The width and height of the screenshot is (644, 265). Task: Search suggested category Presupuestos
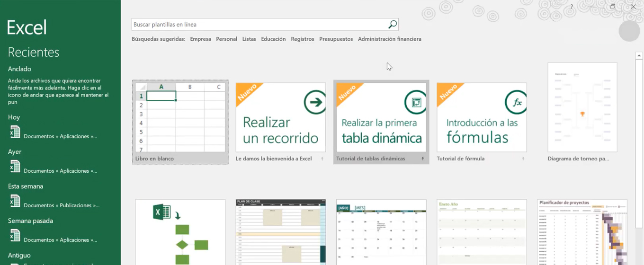click(336, 39)
